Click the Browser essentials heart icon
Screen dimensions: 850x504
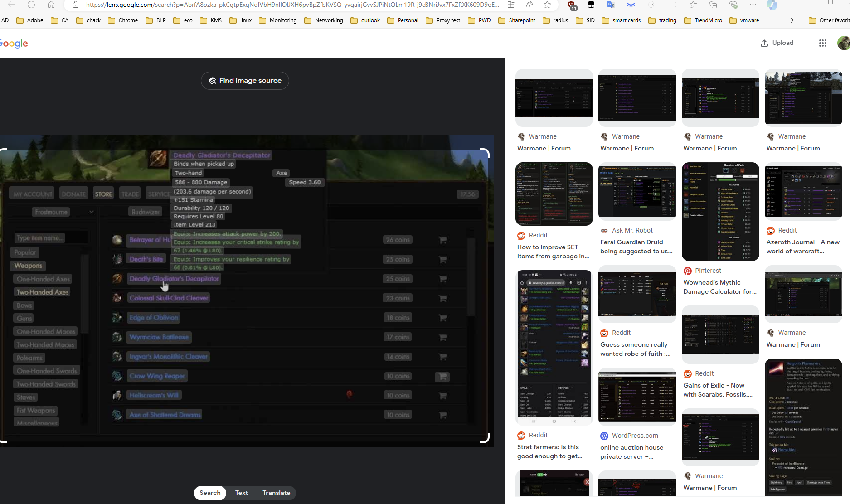733,5
